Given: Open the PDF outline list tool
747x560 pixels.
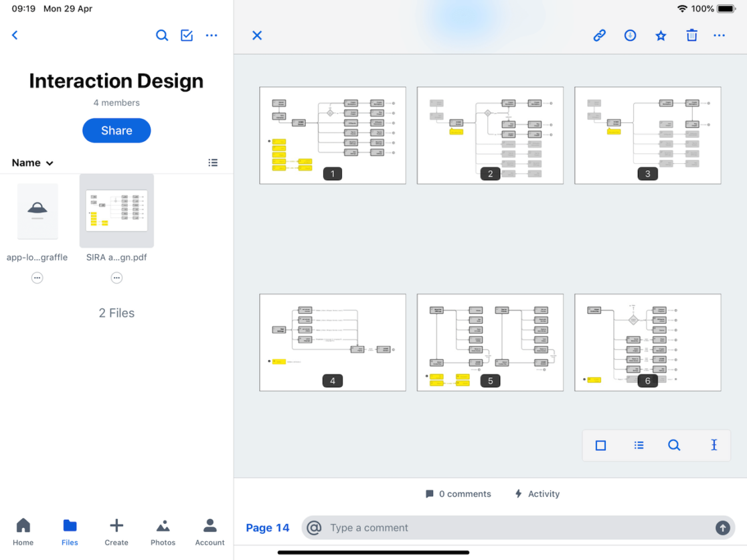Looking at the screenshot, I should (x=639, y=446).
